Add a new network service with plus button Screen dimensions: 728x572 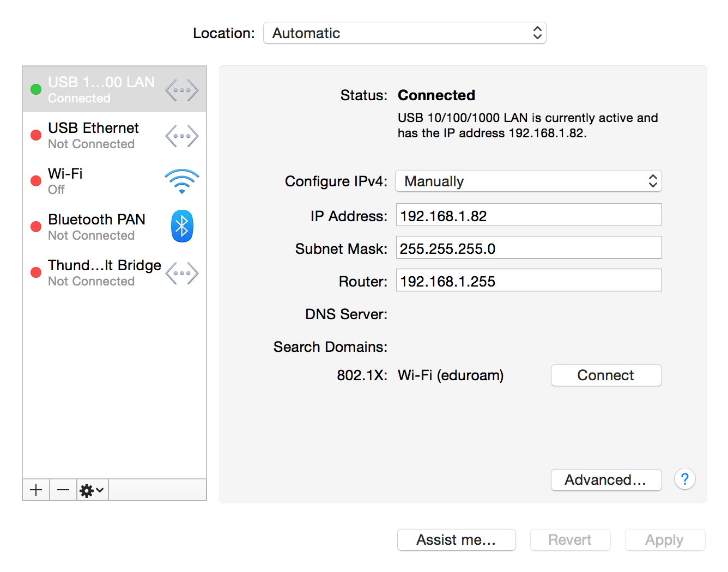[x=36, y=490]
